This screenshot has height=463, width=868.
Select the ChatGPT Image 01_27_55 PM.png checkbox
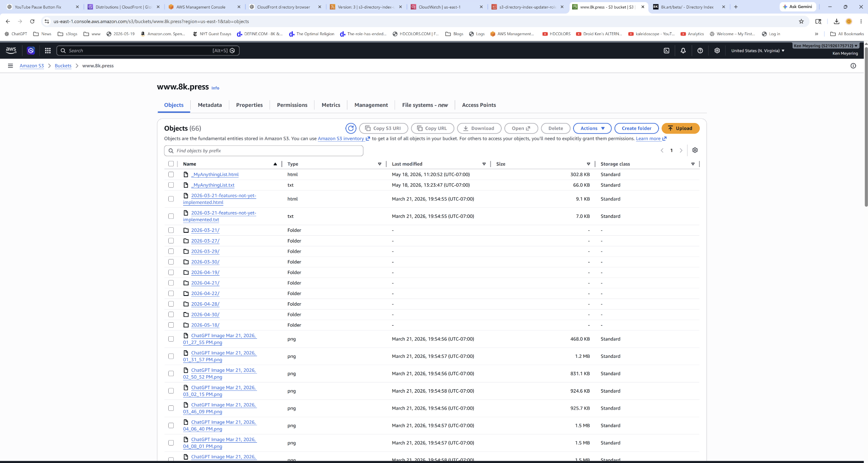[171, 339]
